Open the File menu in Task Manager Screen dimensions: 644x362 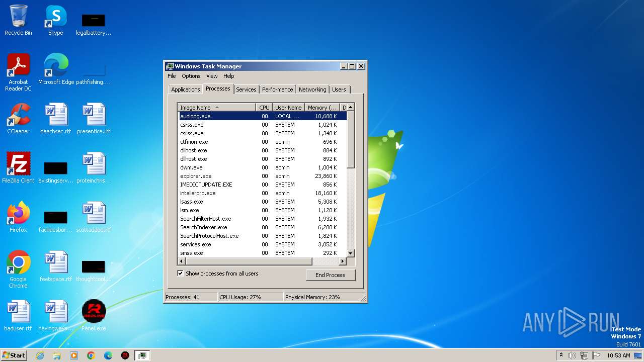pos(172,76)
